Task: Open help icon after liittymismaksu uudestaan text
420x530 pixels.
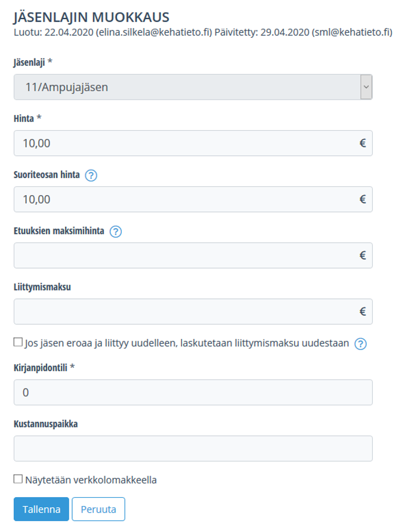Action: pyautogui.click(x=360, y=343)
